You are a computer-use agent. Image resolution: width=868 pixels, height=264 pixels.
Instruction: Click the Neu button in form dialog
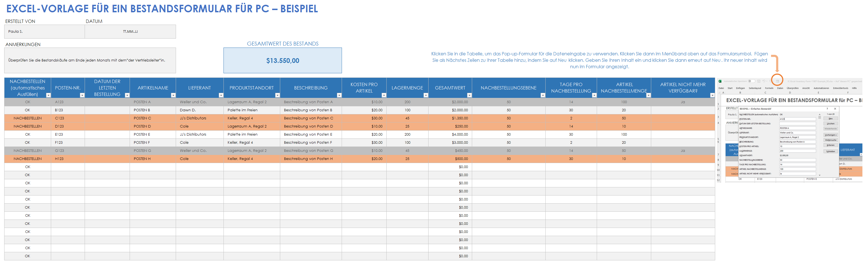click(x=831, y=119)
